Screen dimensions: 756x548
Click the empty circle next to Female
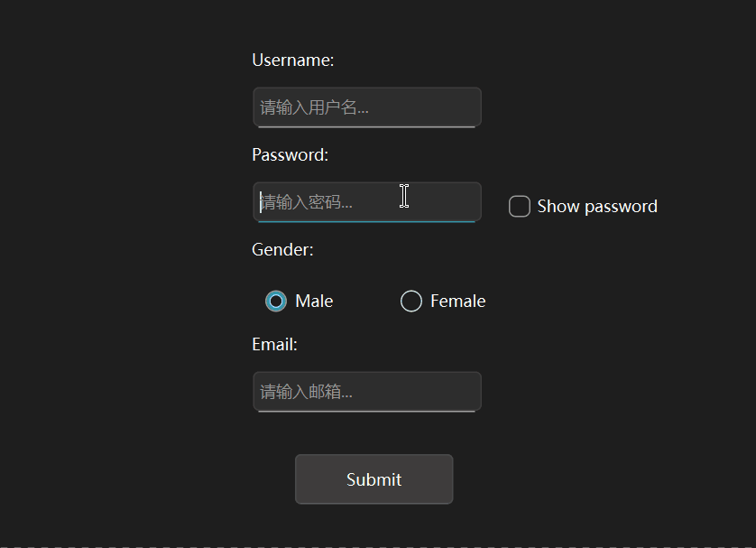coord(411,302)
